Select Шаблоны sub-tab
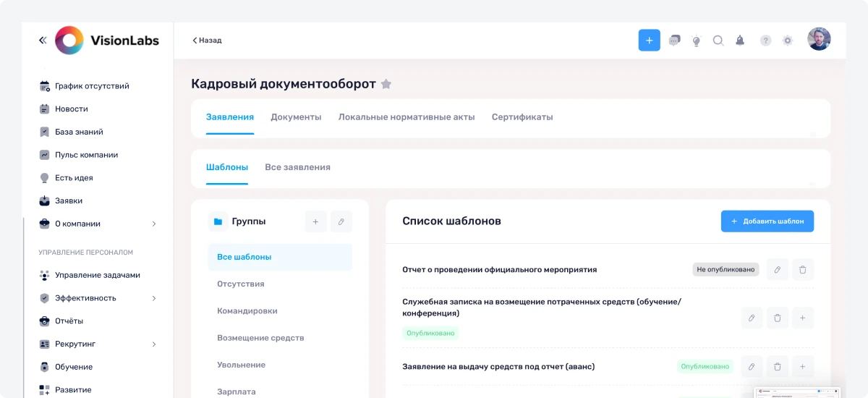The image size is (868, 398). pyautogui.click(x=227, y=167)
